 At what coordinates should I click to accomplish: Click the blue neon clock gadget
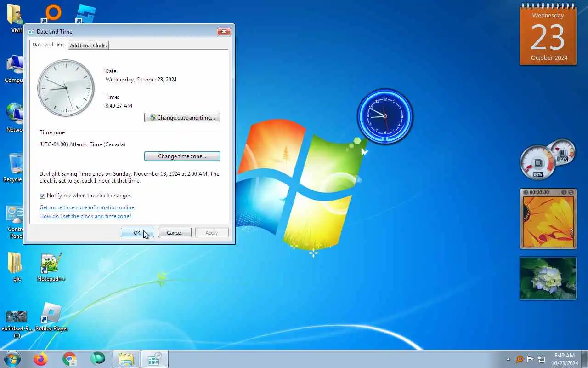click(385, 116)
